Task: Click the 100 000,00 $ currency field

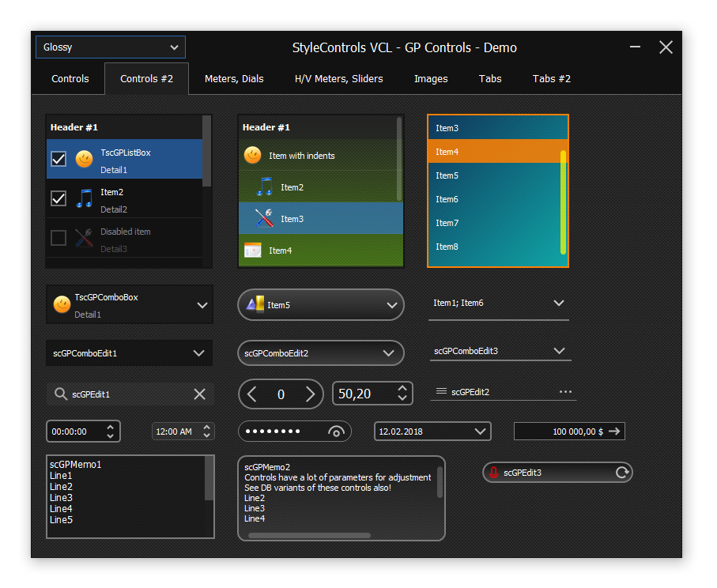Action: pyautogui.click(x=569, y=432)
